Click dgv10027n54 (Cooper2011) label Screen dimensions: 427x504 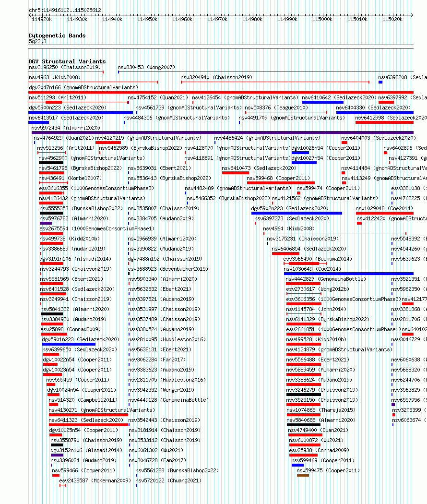326,158
